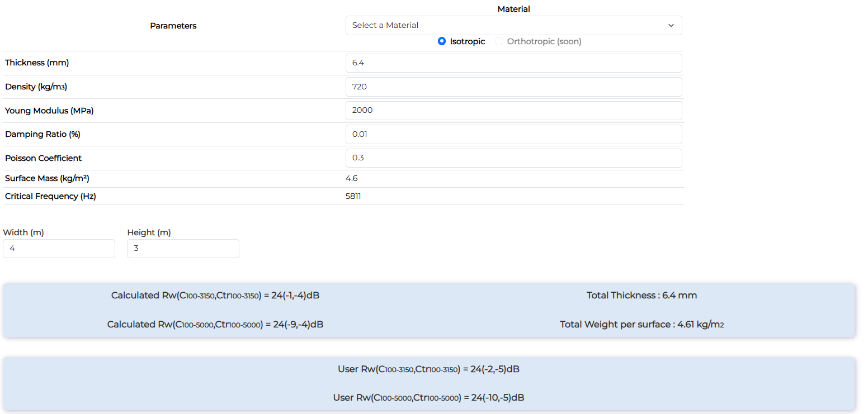
Task: Click the User Rw 100-5000 result text
Action: pos(429,398)
